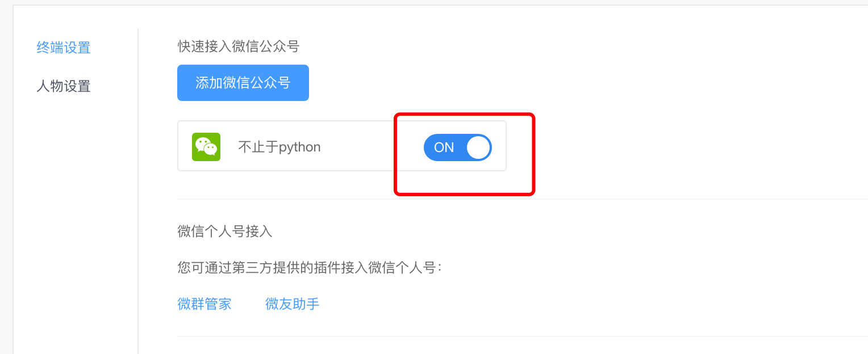Click the third-party plugin description text
868x354 pixels.
[x=310, y=267]
